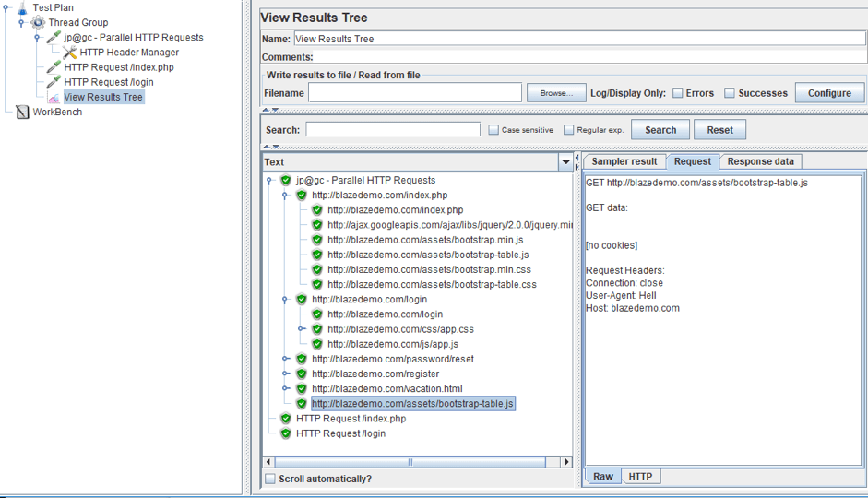868x498 pixels.
Task: Enable Scroll automatically checkbox
Action: coord(270,480)
